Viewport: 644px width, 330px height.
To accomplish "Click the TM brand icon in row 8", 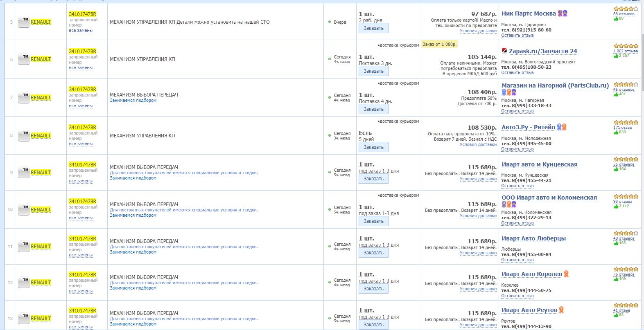I will click(x=24, y=136).
